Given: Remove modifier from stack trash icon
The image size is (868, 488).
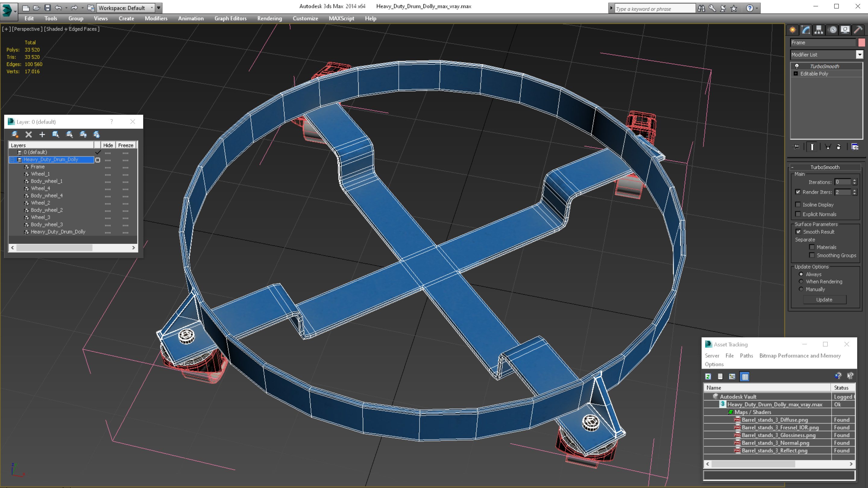Looking at the screenshot, I should coord(839,146).
